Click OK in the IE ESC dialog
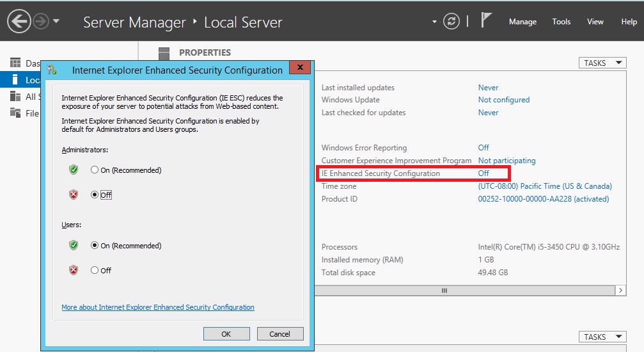This screenshot has width=644, height=352. pyautogui.click(x=226, y=333)
